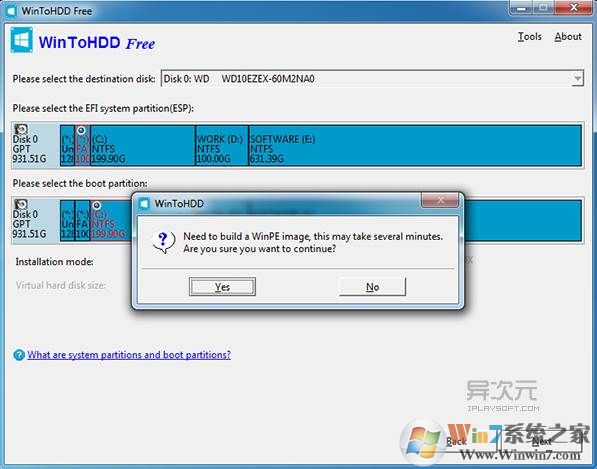Click No in the WinToHDD dialog

tap(372, 286)
